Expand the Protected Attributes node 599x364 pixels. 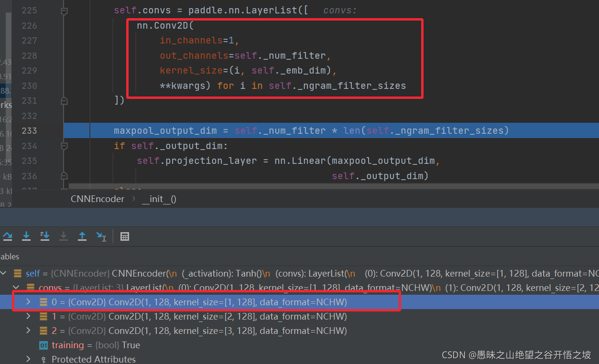click(x=28, y=359)
